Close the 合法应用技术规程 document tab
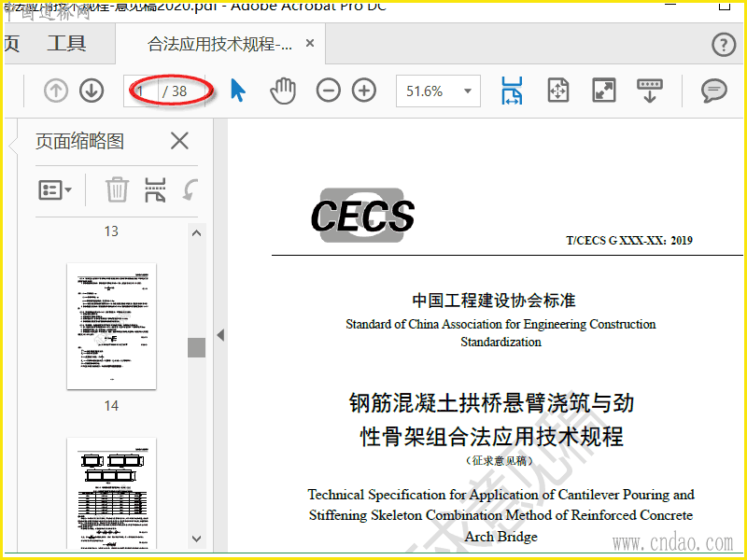The width and height of the screenshot is (747, 560). tap(310, 43)
